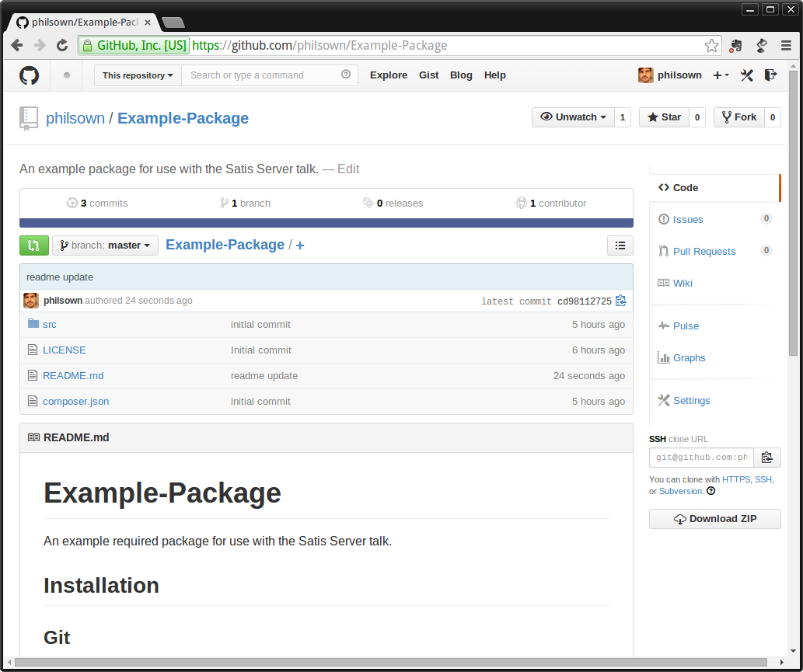Click the browser extension icon beside the Chrome menu
803x672 pixels.
coord(762,46)
